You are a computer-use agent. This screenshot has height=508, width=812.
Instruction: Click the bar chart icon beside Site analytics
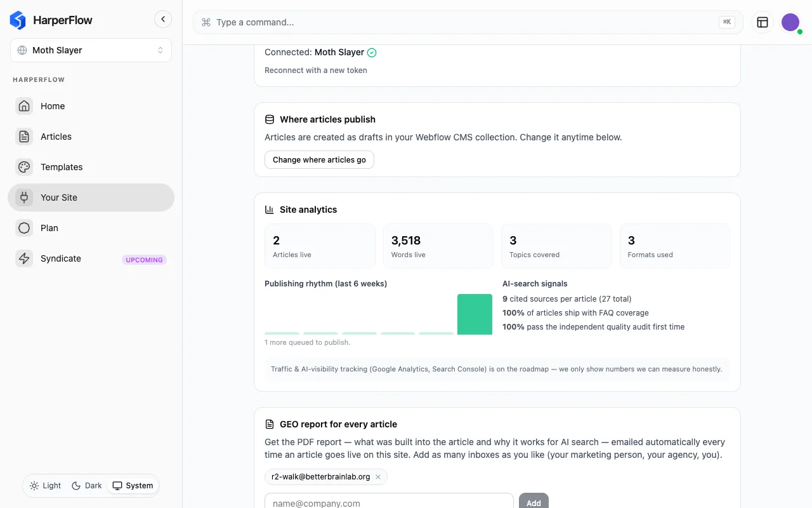coord(270,210)
